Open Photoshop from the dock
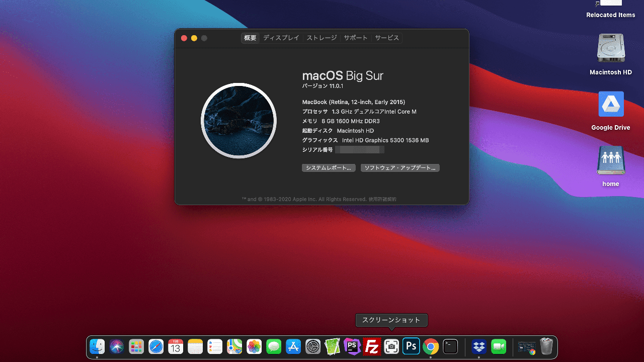 click(411, 346)
